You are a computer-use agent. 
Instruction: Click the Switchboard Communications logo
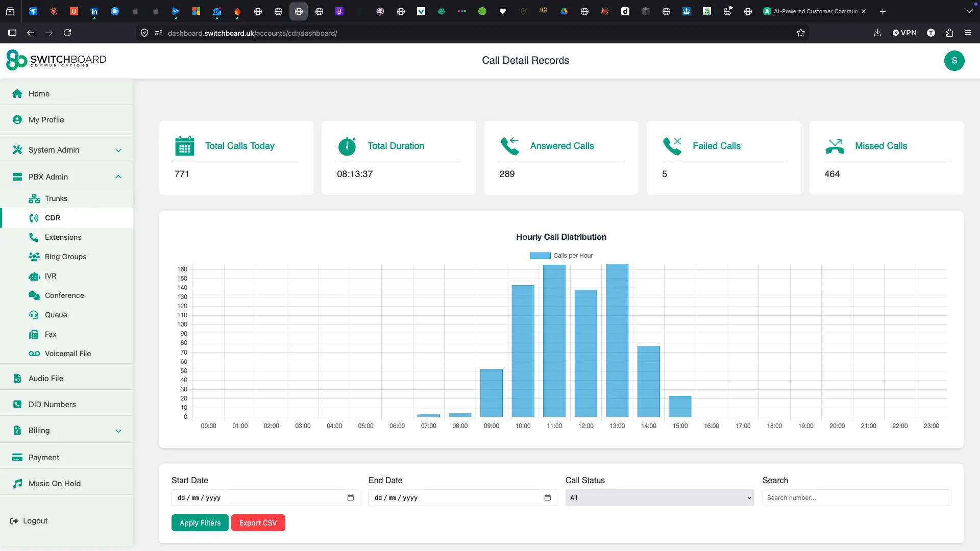pyautogui.click(x=56, y=60)
